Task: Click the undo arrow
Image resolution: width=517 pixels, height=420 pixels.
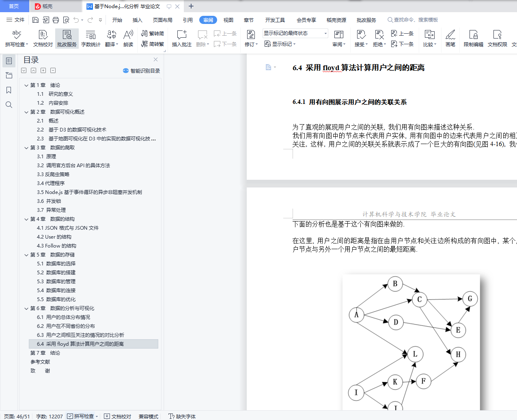Action: pyautogui.click(x=76, y=20)
